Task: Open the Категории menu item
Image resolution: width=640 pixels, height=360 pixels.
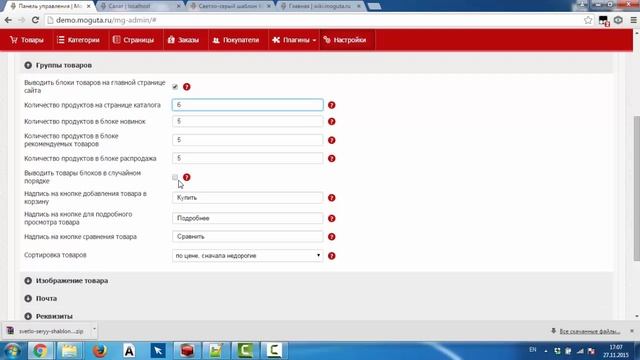Action: (x=79, y=40)
